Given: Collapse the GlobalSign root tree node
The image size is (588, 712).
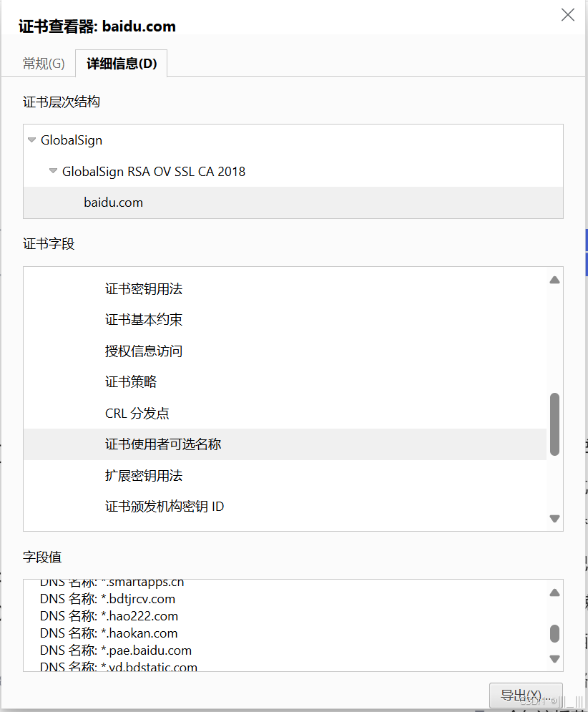Looking at the screenshot, I should 31,140.
